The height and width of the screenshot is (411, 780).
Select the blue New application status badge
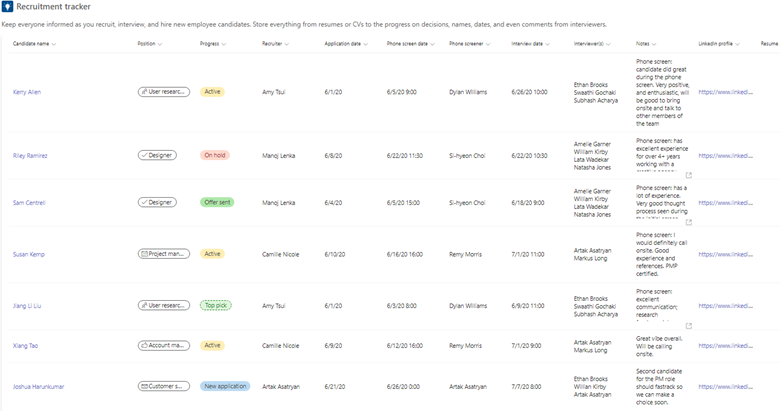click(225, 386)
